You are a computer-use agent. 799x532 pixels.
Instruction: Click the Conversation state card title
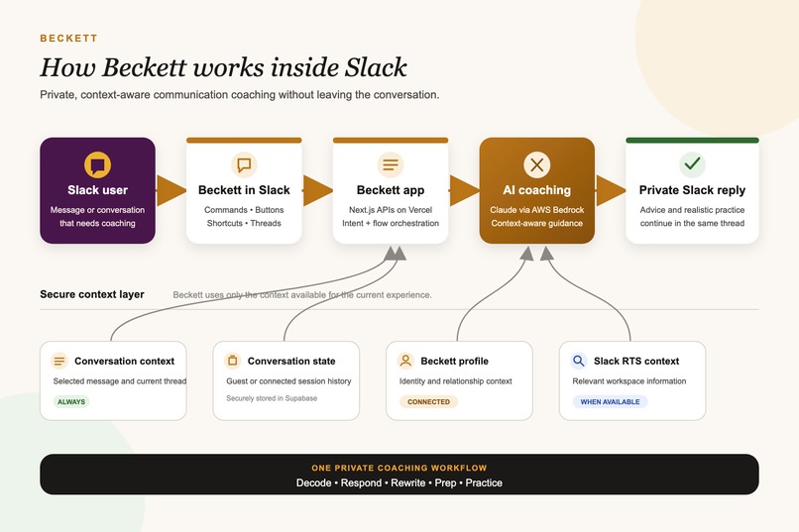pos(291,361)
